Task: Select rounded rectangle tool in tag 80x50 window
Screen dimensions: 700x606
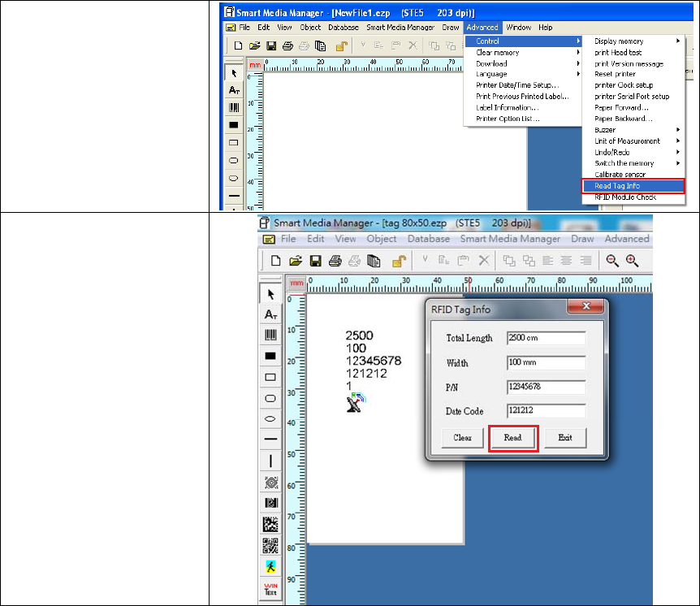Action: coord(270,398)
